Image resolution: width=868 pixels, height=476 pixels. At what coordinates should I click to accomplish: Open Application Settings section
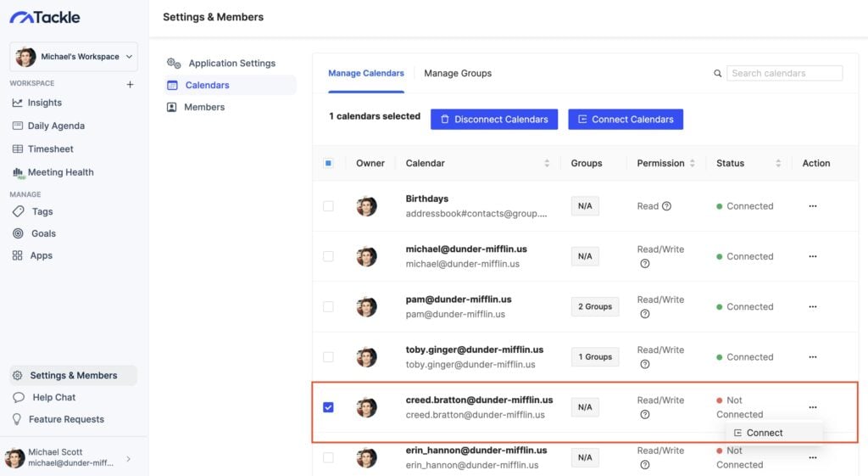point(232,63)
